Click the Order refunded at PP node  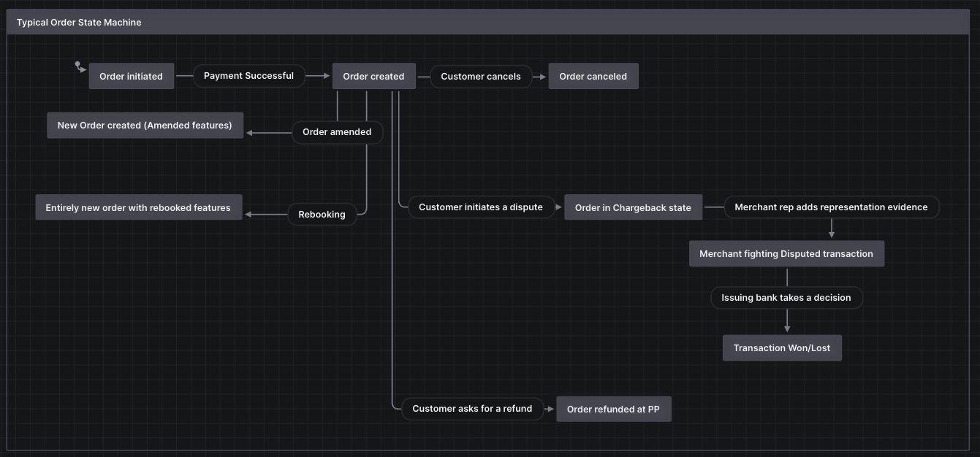(x=614, y=409)
